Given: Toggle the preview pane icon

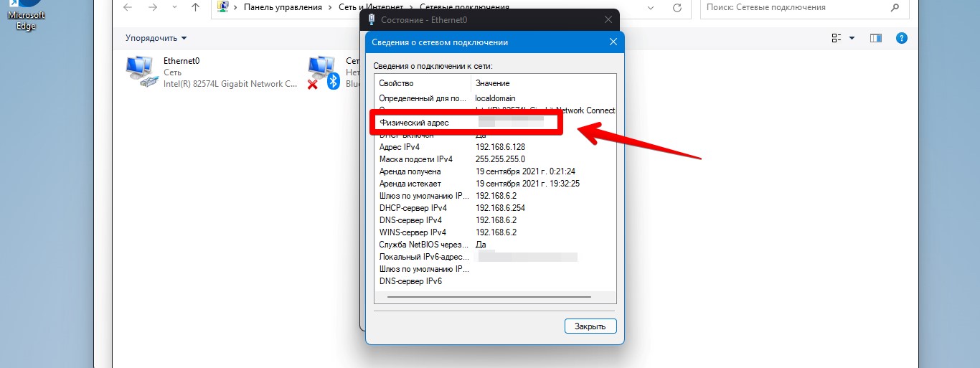Looking at the screenshot, I should 875,38.
